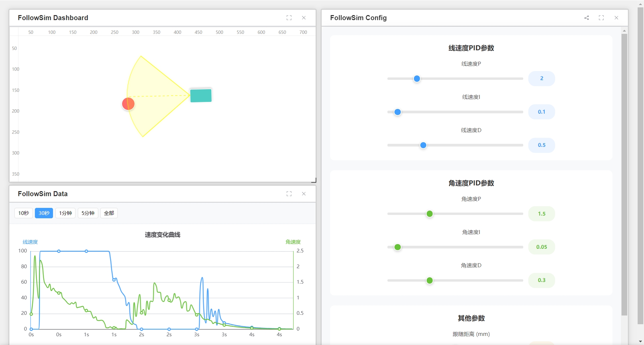Adjust the 线速度P slider handle
Screen dimensions: 644x345
(x=417, y=79)
